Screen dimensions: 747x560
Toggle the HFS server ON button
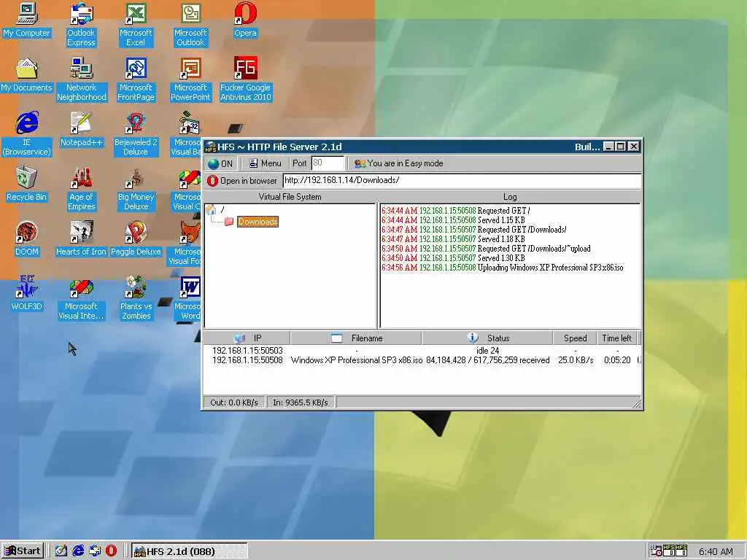pos(220,164)
